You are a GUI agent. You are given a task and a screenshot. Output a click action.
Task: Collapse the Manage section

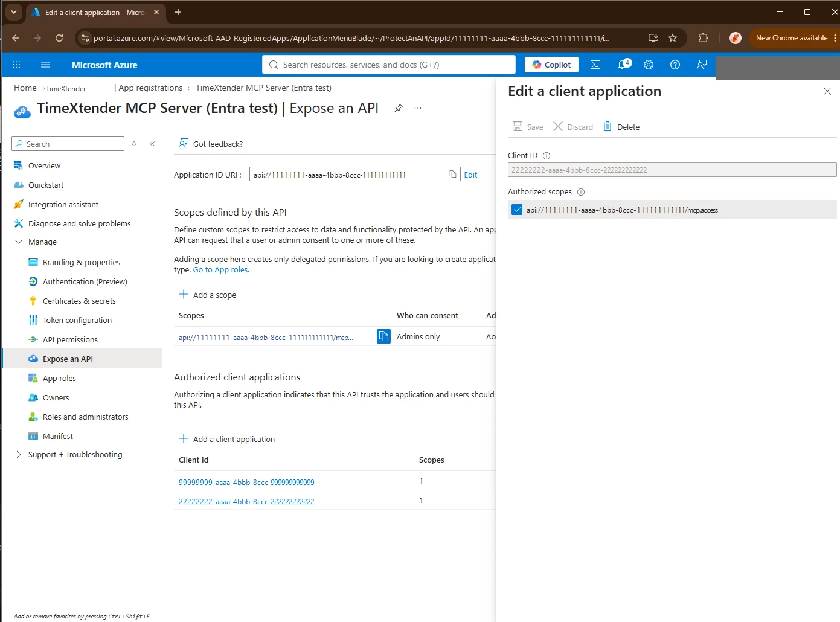tap(19, 242)
